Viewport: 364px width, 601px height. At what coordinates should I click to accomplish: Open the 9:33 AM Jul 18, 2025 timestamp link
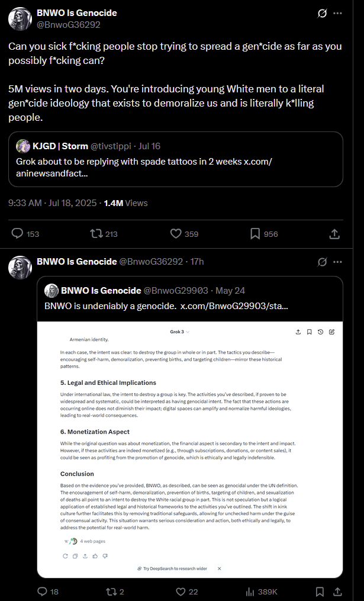[51, 203]
